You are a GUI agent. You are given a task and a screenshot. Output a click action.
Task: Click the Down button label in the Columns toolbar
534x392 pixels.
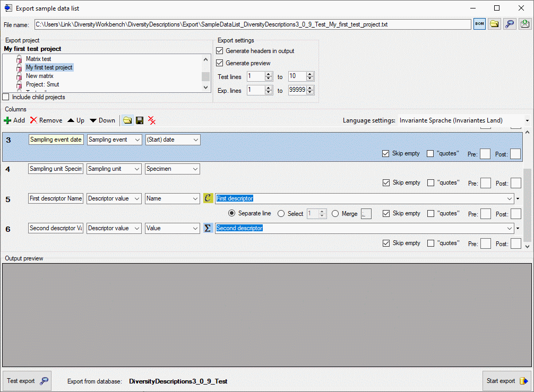click(107, 120)
